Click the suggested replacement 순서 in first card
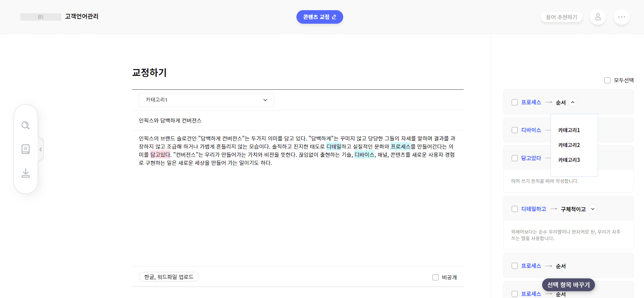 tap(561, 103)
